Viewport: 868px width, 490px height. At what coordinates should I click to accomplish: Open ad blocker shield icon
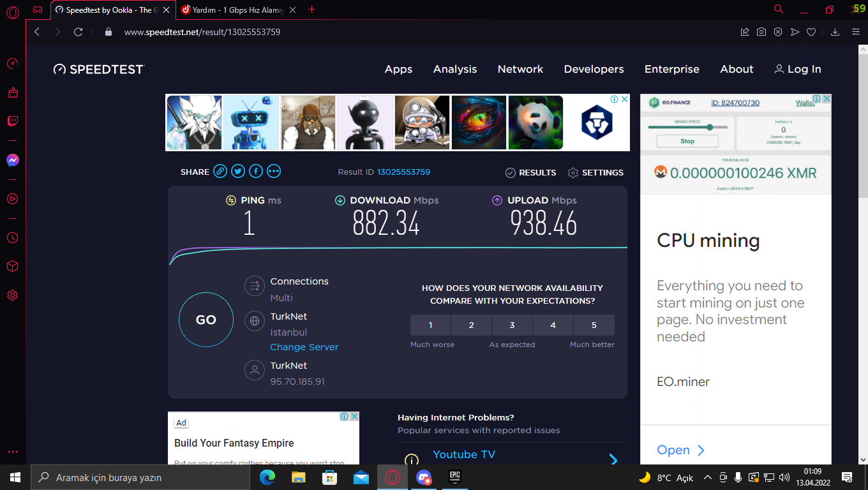point(778,32)
